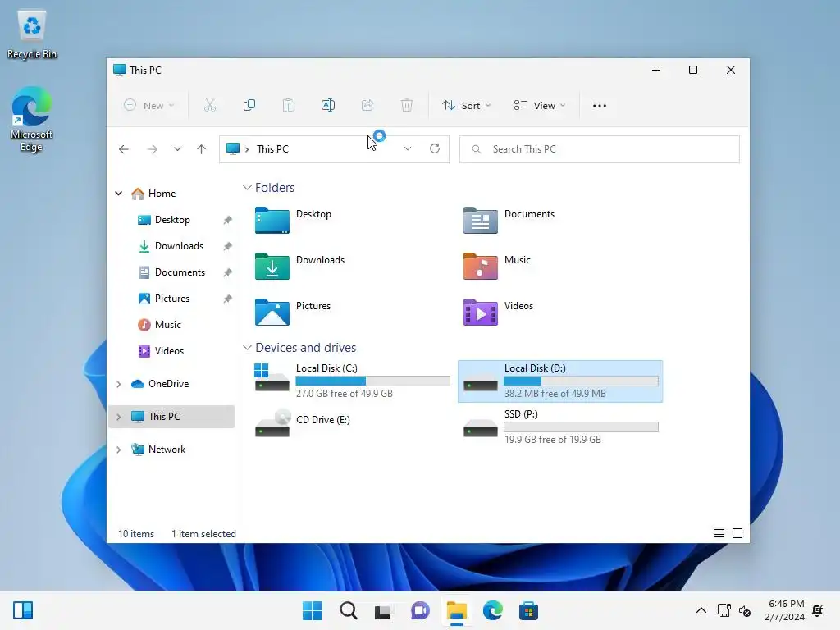Click the 6:46 PM clock
The height and width of the screenshot is (630, 840).
click(x=786, y=604)
